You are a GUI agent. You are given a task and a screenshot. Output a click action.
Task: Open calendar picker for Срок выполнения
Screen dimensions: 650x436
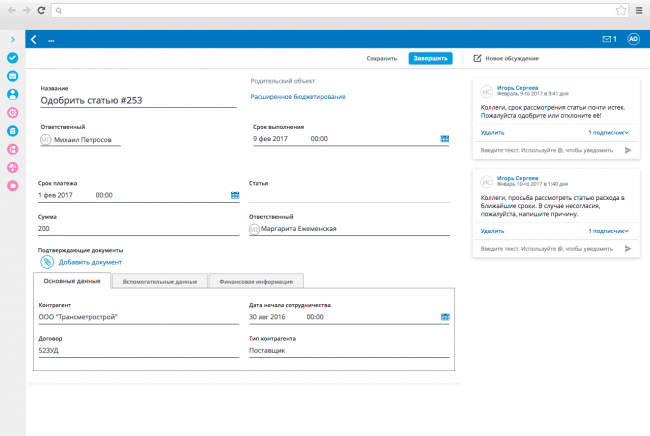pyautogui.click(x=445, y=139)
